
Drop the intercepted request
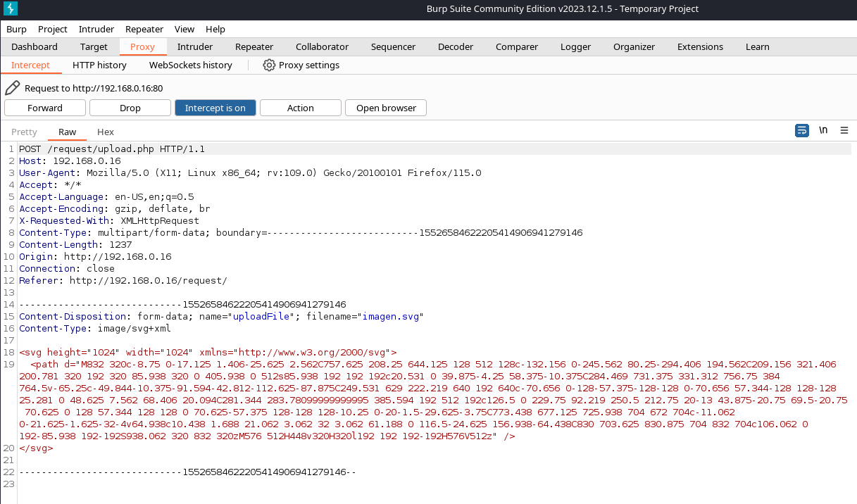point(130,108)
